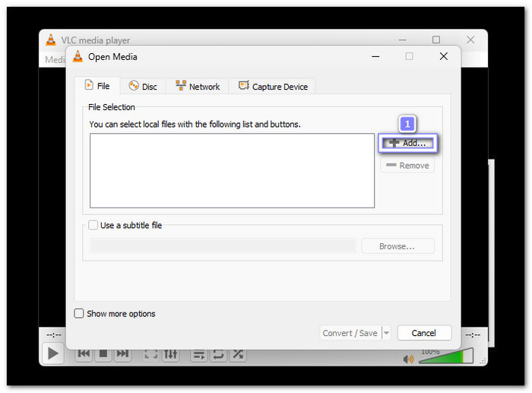Maximize the VLC media player window

436,40
